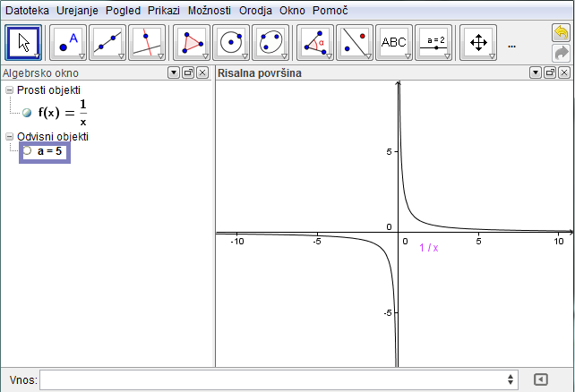
Task: Select the Ellipse conic tool
Action: 270,42
